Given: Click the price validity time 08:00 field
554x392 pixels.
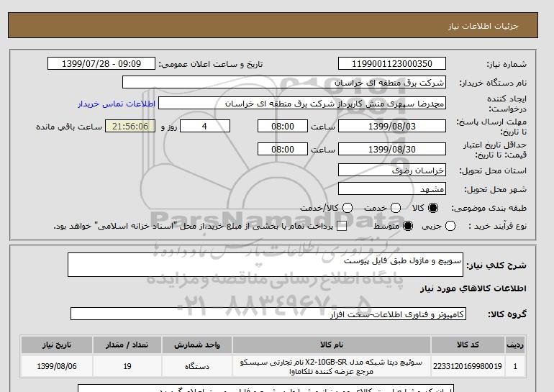Looking at the screenshot, I should point(283,149).
